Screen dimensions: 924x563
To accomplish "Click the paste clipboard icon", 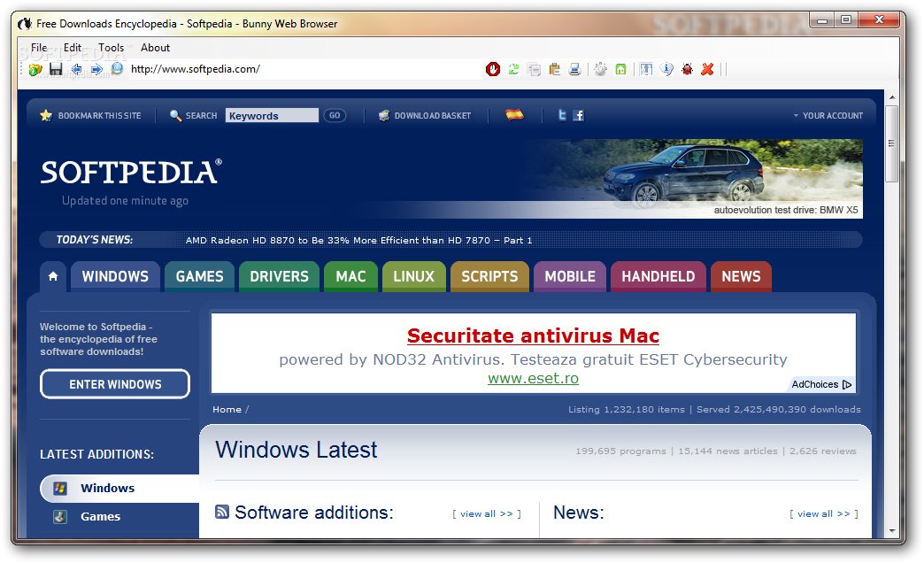I will [x=555, y=70].
